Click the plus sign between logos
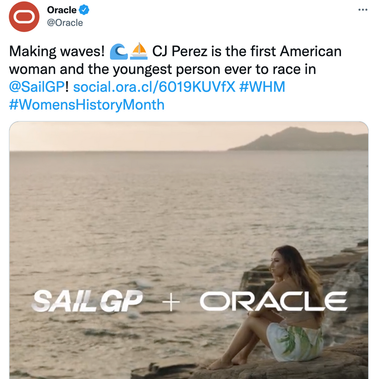 pos(171,302)
